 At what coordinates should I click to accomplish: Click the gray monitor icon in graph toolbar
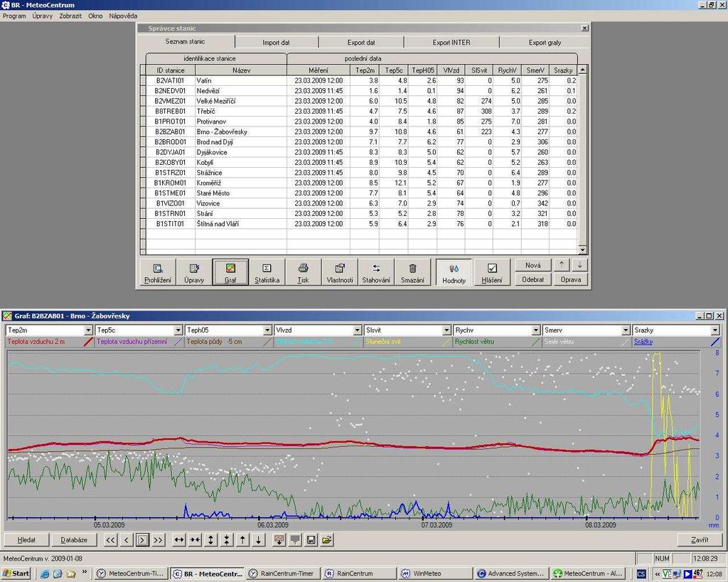tap(295, 540)
